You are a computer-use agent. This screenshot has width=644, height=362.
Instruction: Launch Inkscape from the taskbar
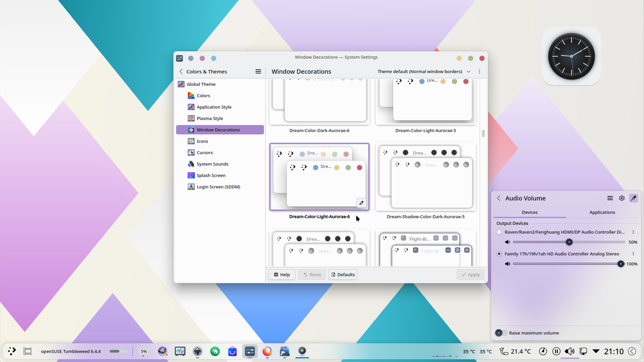(198, 351)
